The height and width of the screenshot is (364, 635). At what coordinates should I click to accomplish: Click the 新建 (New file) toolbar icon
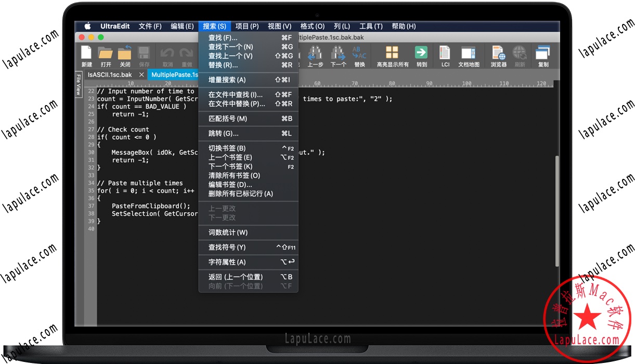pos(86,53)
